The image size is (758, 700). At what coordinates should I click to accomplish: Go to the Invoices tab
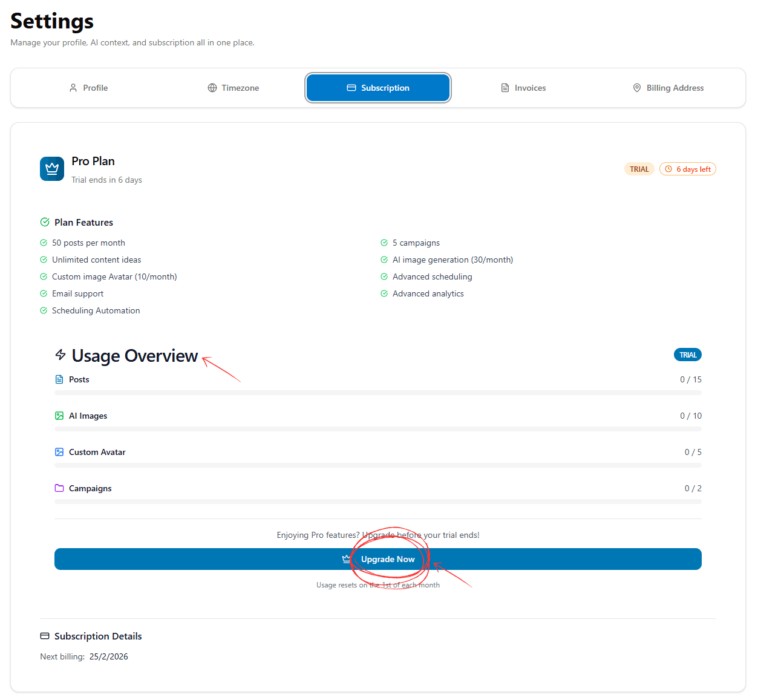[523, 88]
